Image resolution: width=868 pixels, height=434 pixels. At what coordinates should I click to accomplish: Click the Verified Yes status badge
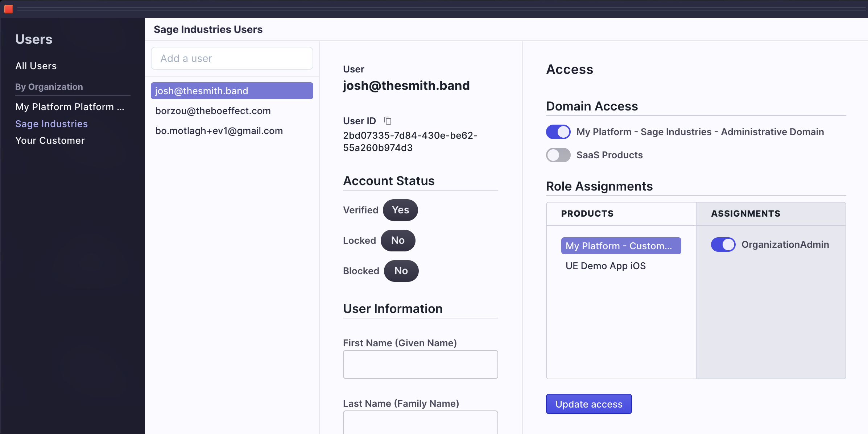coord(400,210)
